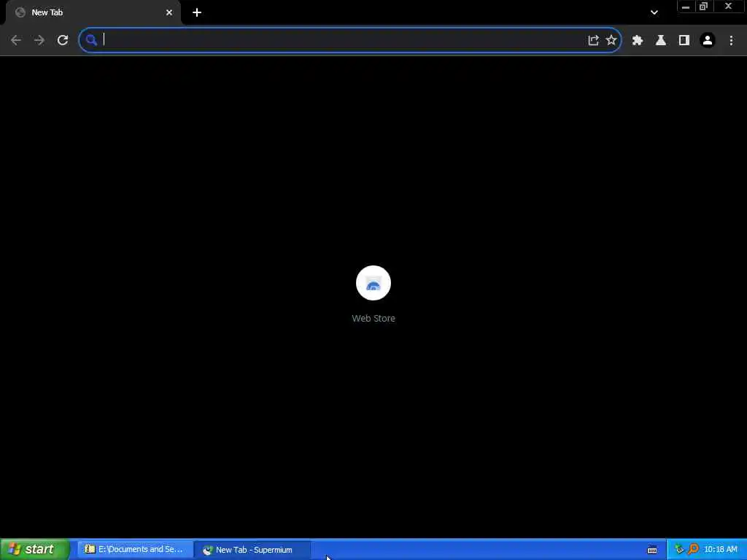
Task: Click the Web Store label
Action: click(x=373, y=318)
